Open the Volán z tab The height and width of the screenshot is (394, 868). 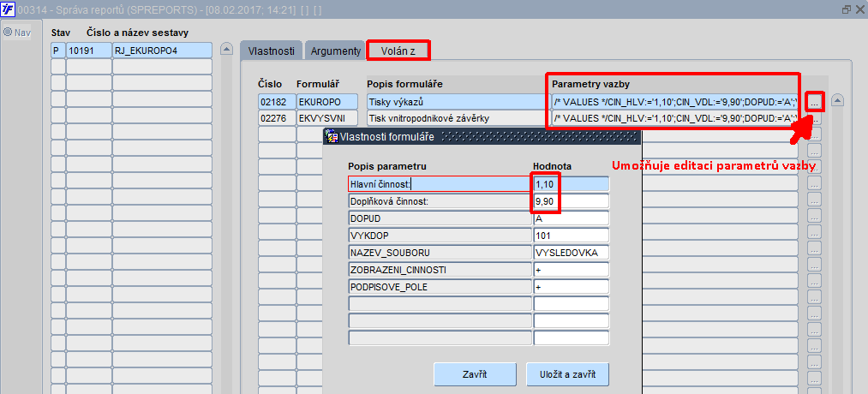tap(398, 51)
